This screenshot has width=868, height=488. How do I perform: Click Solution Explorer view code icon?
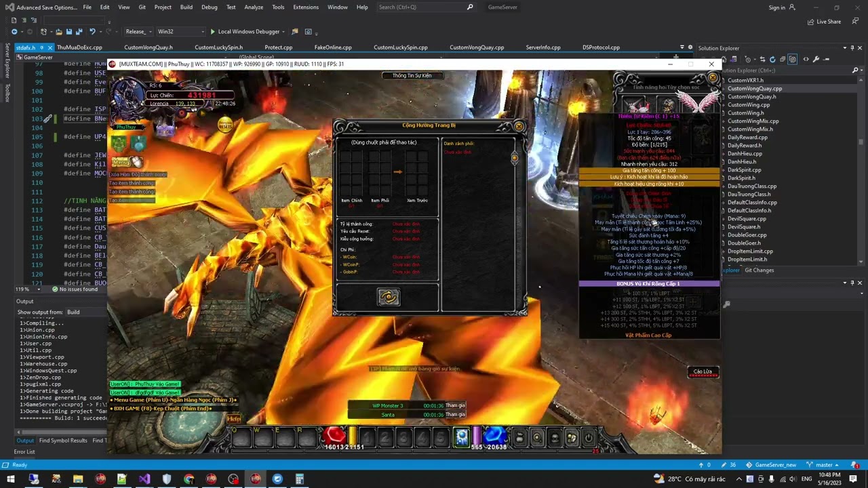click(x=806, y=59)
